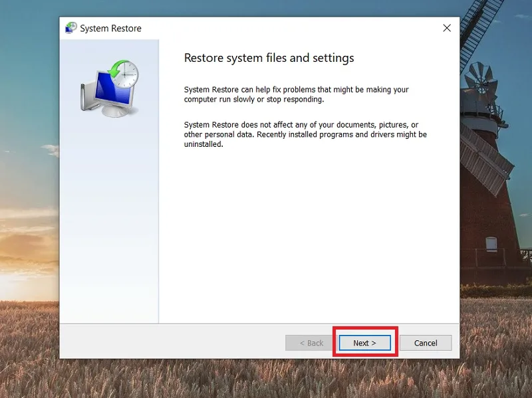Close the System Restore window

[x=447, y=28]
